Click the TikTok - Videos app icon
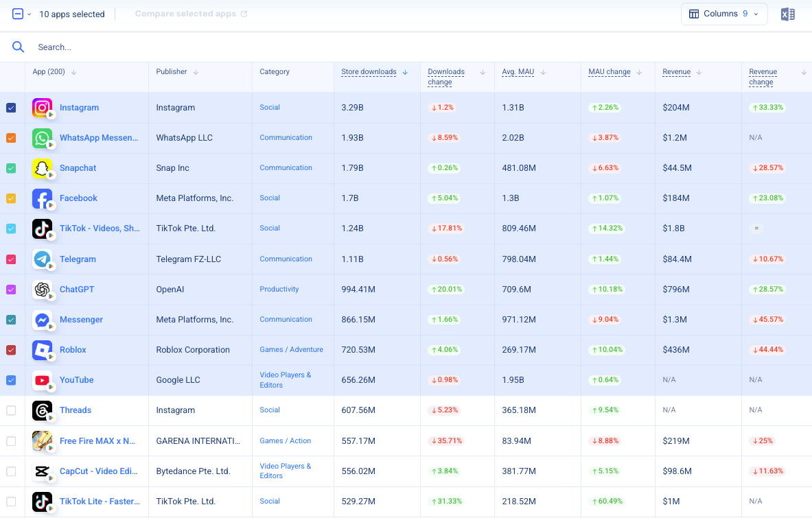812x518 pixels. click(42, 228)
